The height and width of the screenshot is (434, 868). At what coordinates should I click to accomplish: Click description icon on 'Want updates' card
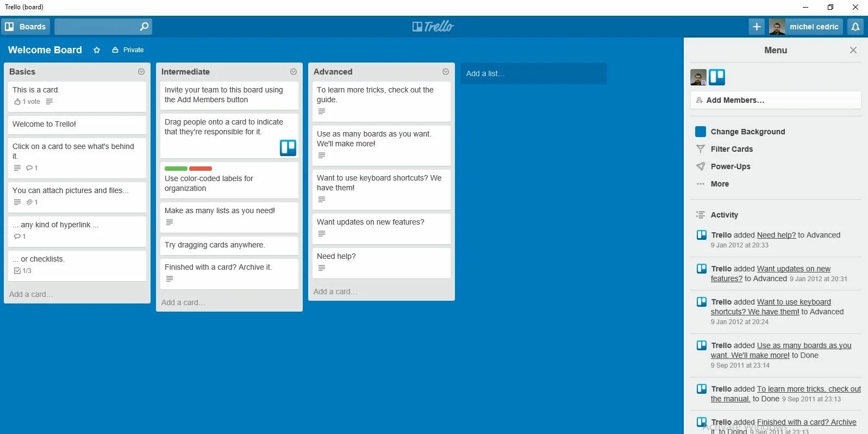pos(322,234)
